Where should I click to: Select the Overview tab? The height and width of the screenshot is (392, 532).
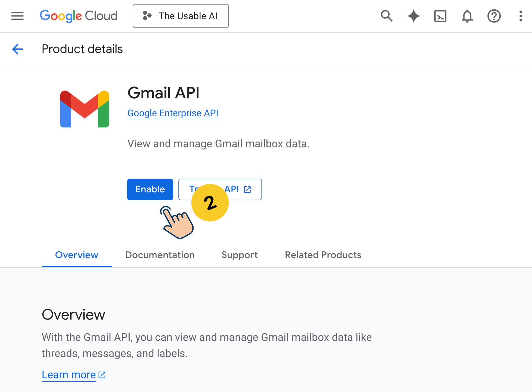[x=77, y=255]
